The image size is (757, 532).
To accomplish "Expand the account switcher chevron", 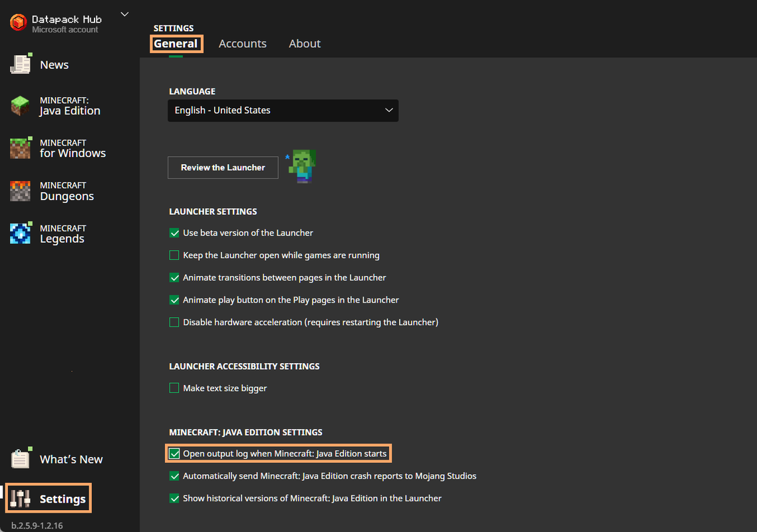I will point(124,15).
